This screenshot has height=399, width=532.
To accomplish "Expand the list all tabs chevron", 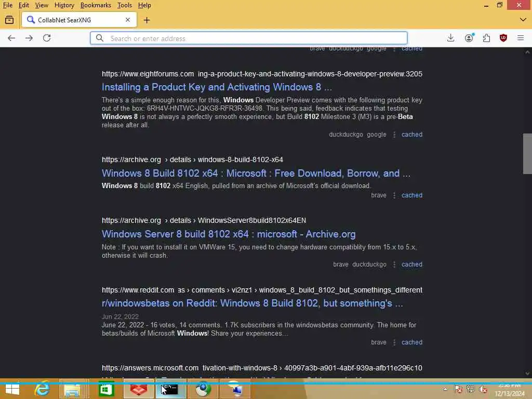I will 523,20.
